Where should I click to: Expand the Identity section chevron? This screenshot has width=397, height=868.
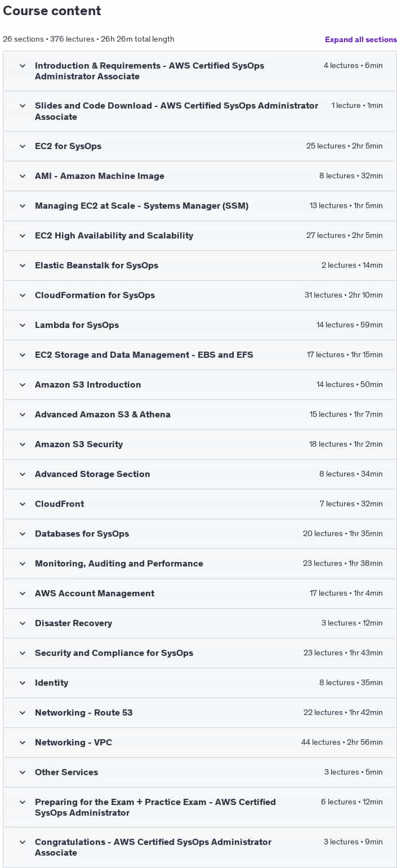coord(23,683)
